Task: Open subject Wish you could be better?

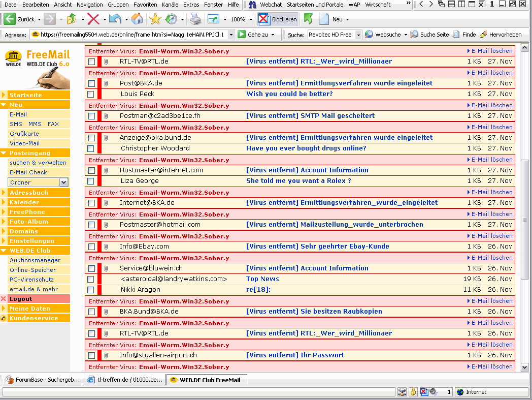Action: pyautogui.click(x=289, y=94)
